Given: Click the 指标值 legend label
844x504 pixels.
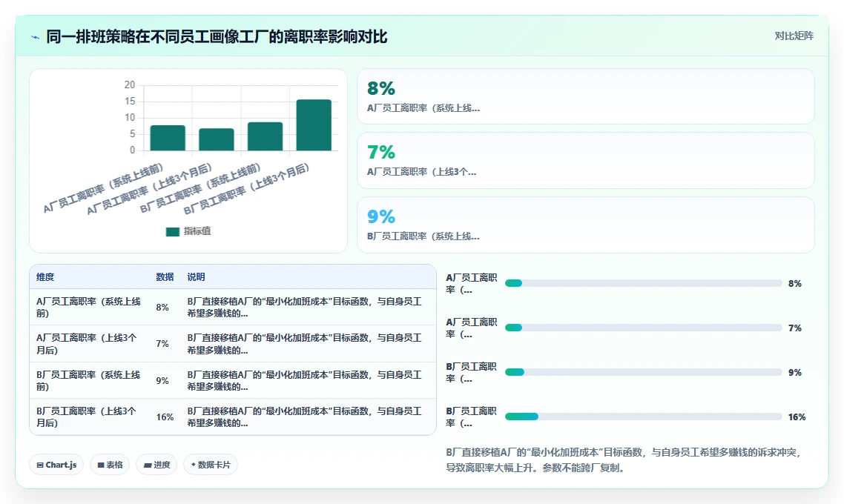Looking at the screenshot, I should coord(197,231).
